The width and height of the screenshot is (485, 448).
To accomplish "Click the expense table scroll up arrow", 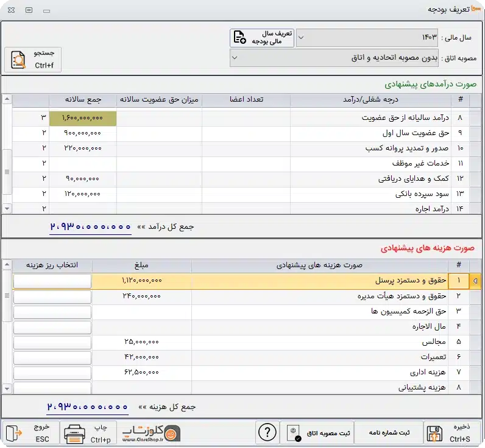I will [7, 265].
